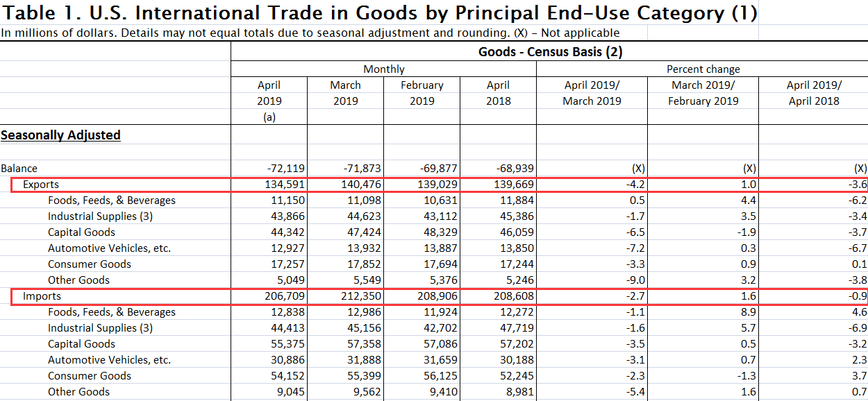Click the table notes line about millions of dollars

(310, 33)
